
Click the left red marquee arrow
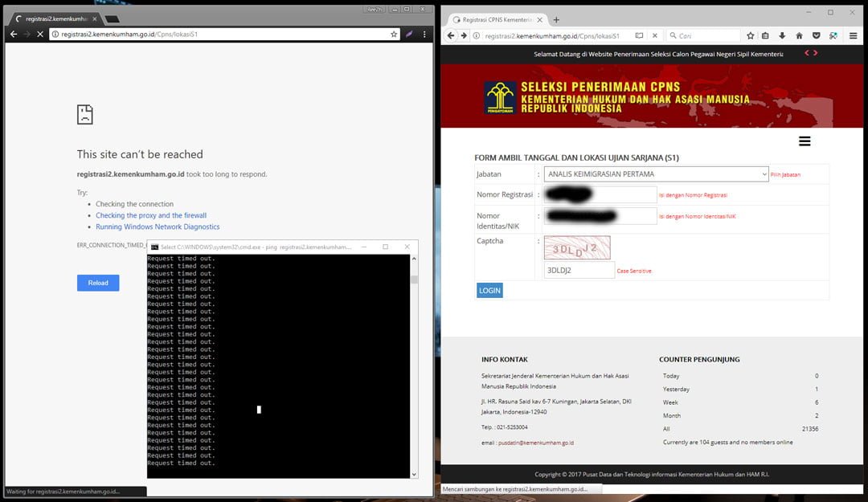click(x=807, y=53)
